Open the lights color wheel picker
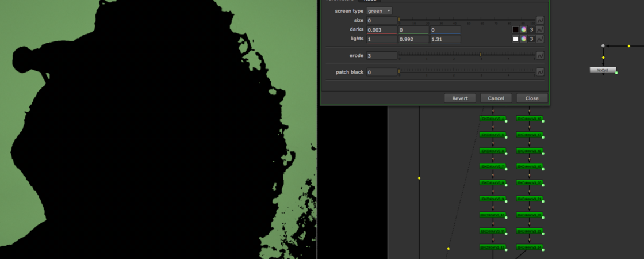Screen dimensions: 644x259 [x=523, y=39]
